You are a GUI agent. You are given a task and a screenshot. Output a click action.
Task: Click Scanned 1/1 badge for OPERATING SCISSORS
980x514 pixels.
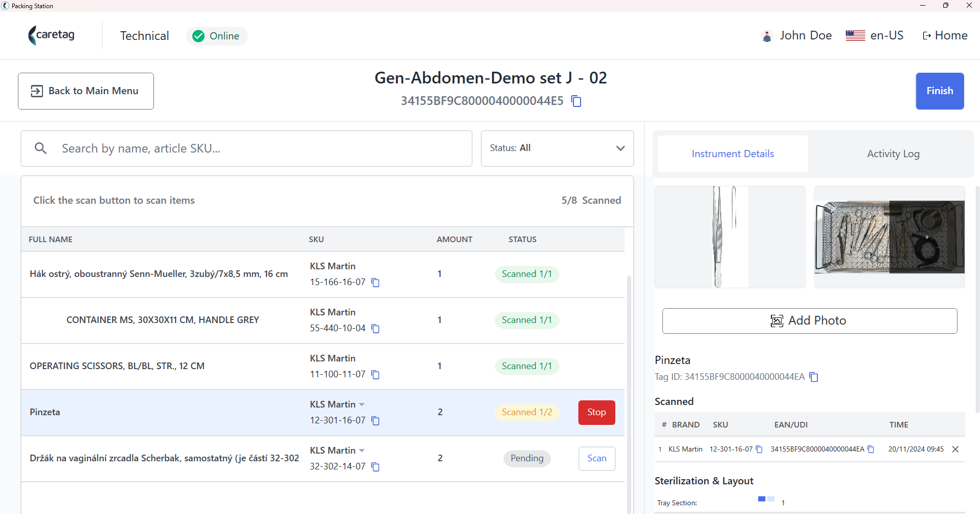(x=527, y=367)
